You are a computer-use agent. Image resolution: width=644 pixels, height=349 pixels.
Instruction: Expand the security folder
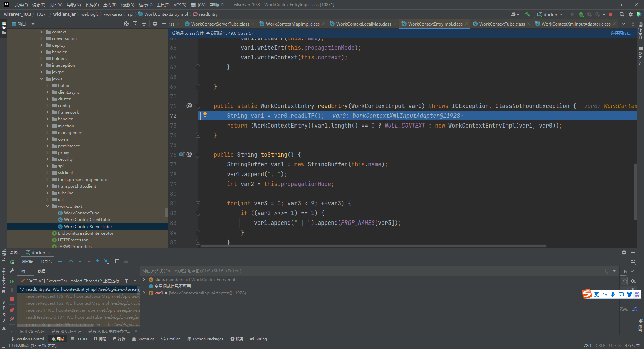[47, 159]
